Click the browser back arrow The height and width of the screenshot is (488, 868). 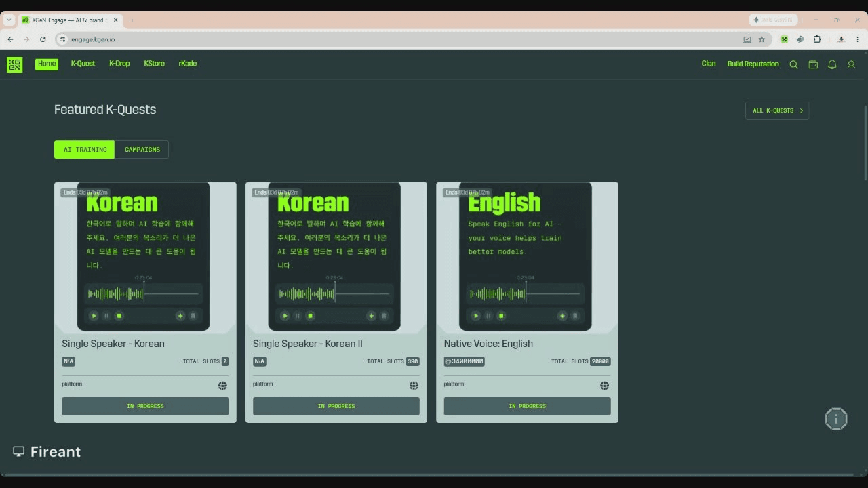click(x=10, y=39)
